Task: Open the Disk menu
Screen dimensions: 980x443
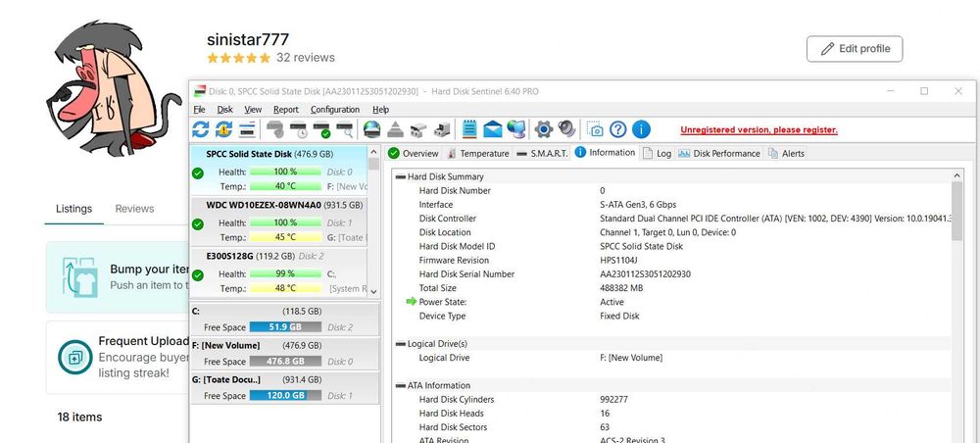Action: tap(225, 110)
